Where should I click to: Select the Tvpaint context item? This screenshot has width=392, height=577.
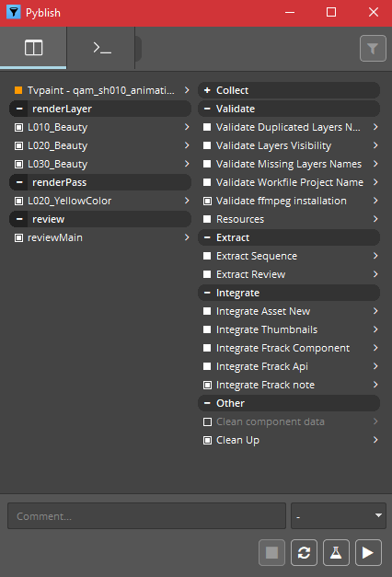(100, 90)
